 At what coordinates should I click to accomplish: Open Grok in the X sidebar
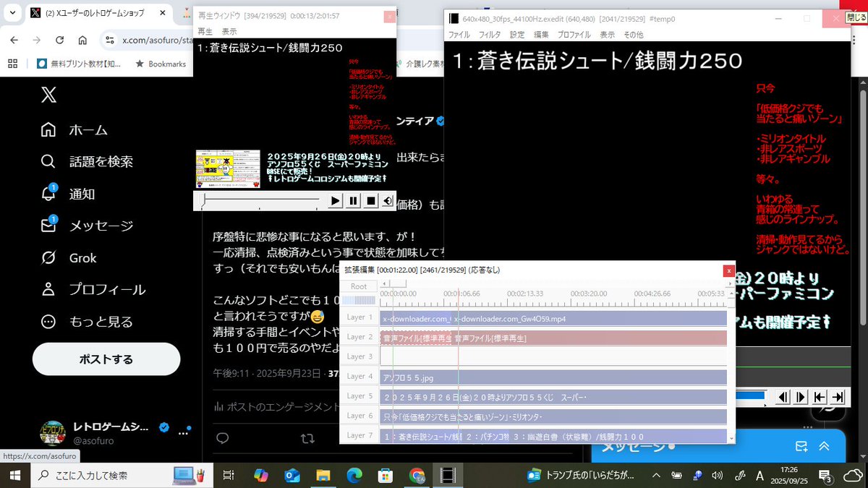(x=69, y=257)
